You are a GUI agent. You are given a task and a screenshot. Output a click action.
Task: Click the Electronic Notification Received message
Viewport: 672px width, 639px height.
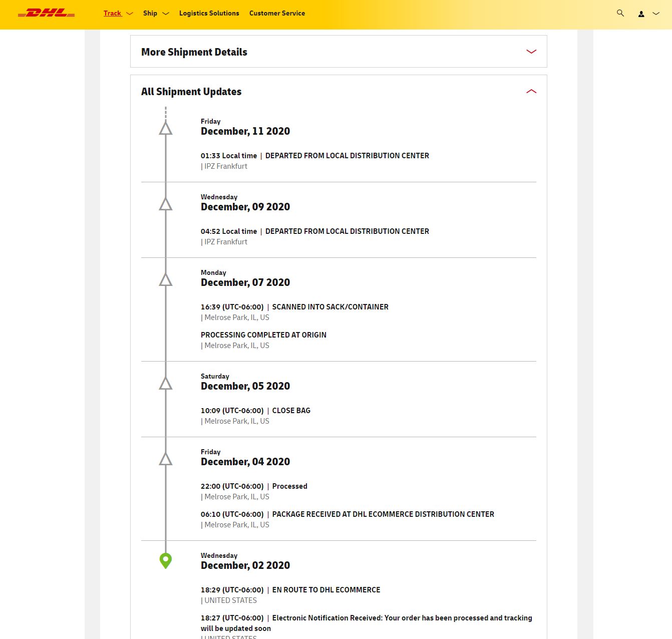pos(367,623)
